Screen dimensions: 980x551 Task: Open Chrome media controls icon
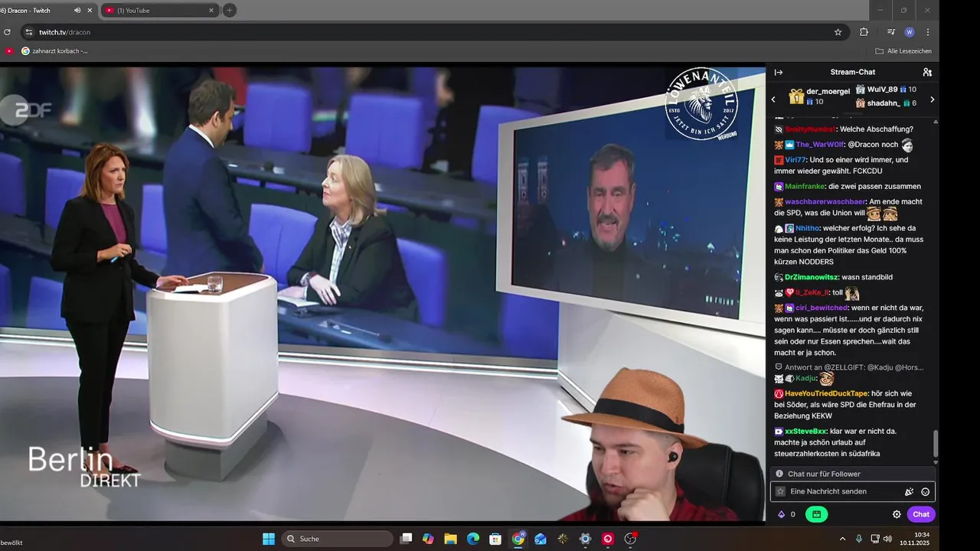point(890,32)
